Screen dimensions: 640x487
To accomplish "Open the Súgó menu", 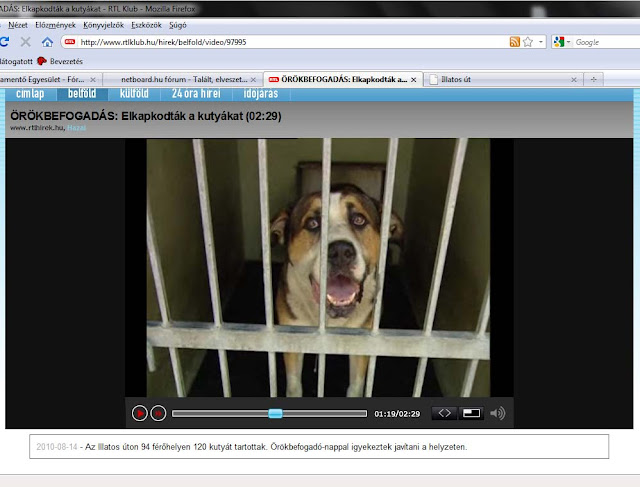I will click(178, 25).
